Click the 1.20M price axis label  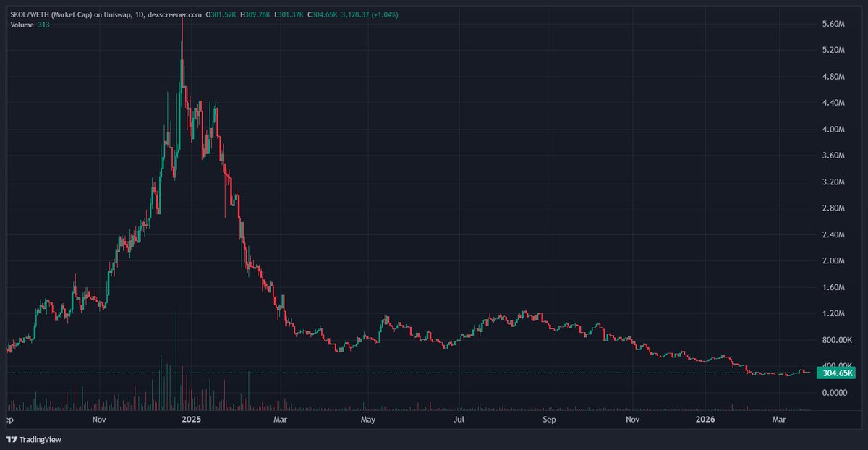pos(835,314)
